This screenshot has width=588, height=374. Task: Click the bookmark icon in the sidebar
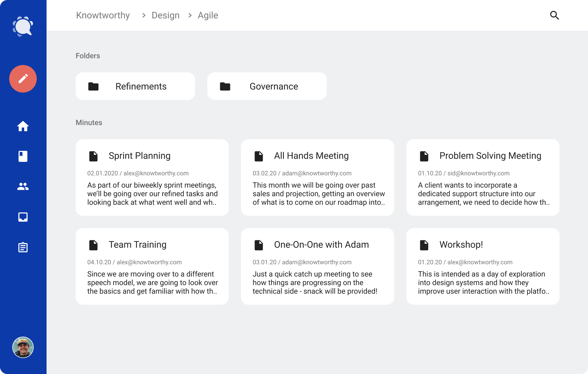(x=23, y=156)
